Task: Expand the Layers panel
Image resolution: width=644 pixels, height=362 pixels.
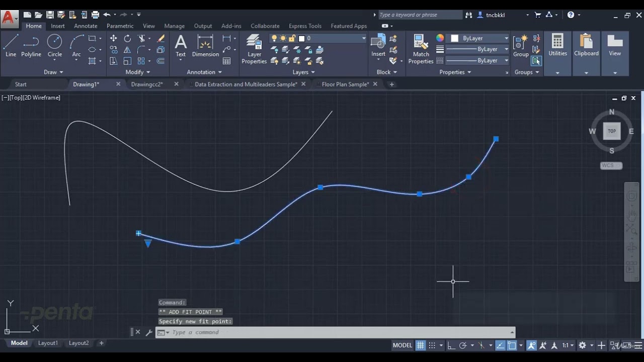Action: click(x=304, y=72)
